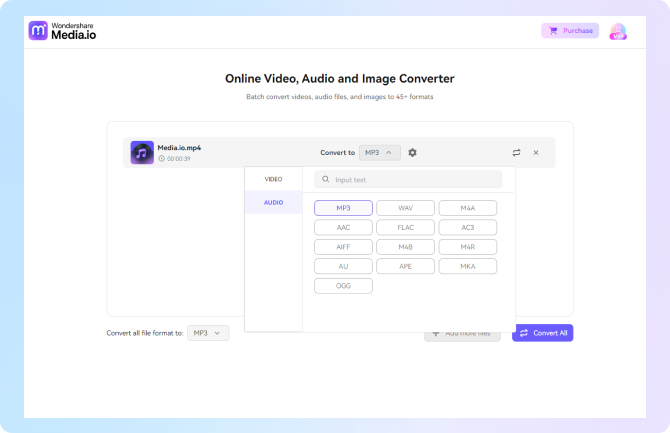670x433 pixels.
Task: Choose the FLAC format option
Action: pyautogui.click(x=405, y=227)
